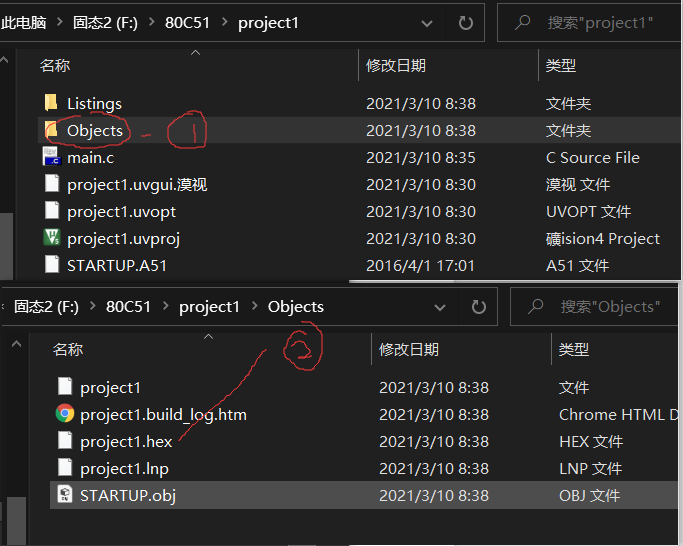Screen dimensions: 683x546
Task: Refresh the Objects folder view
Action: coord(478,307)
